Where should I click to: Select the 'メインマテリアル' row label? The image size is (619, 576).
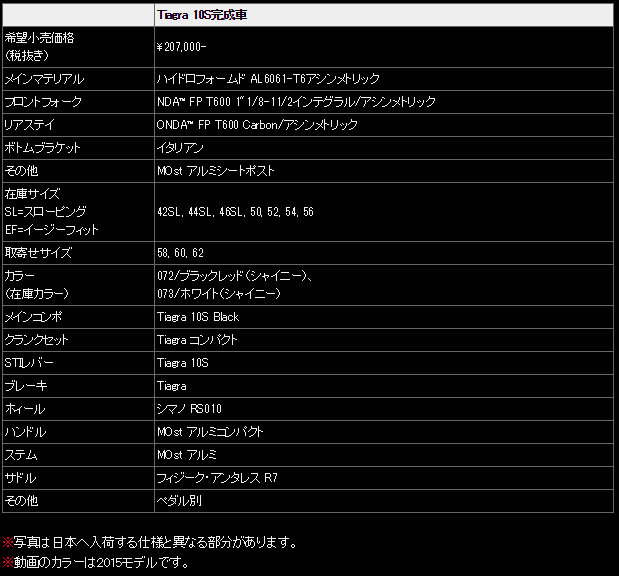44,79
